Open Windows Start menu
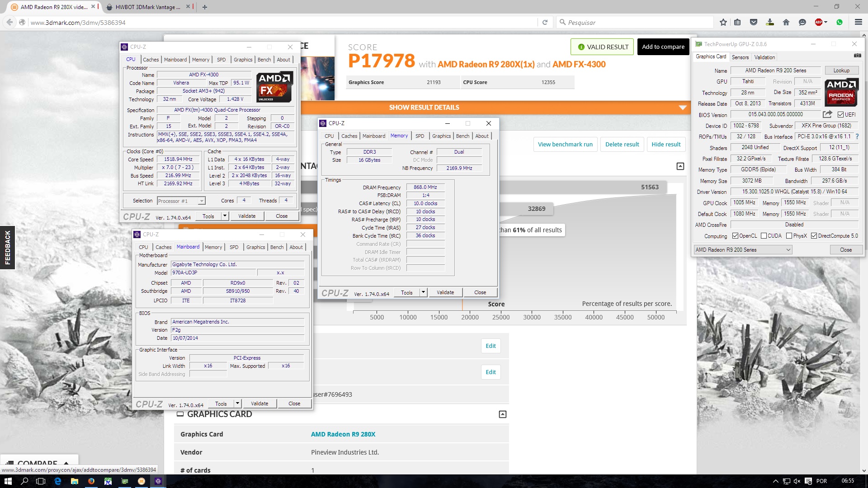Image resolution: width=868 pixels, height=488 pixels. coord(8,481)
